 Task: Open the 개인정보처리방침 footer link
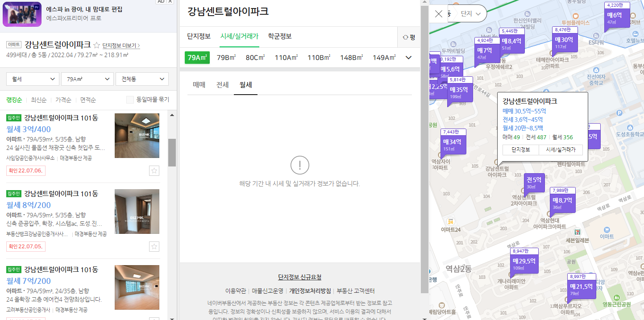[x=310, y=291]
